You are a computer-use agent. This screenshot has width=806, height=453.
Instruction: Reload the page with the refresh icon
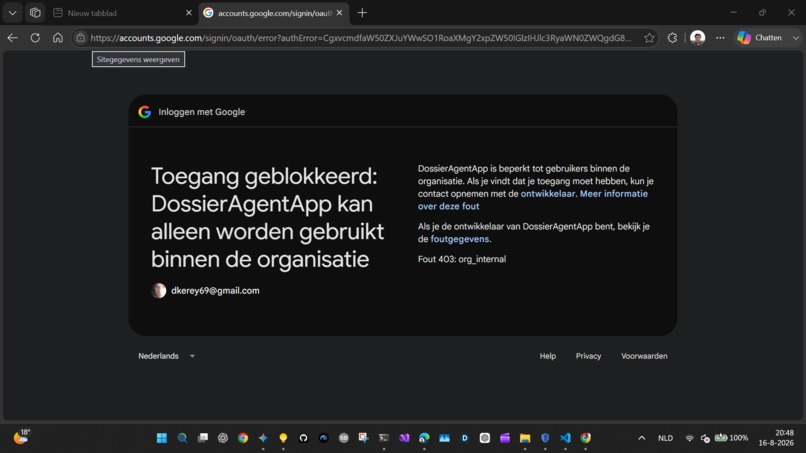(x=35, y=38)
